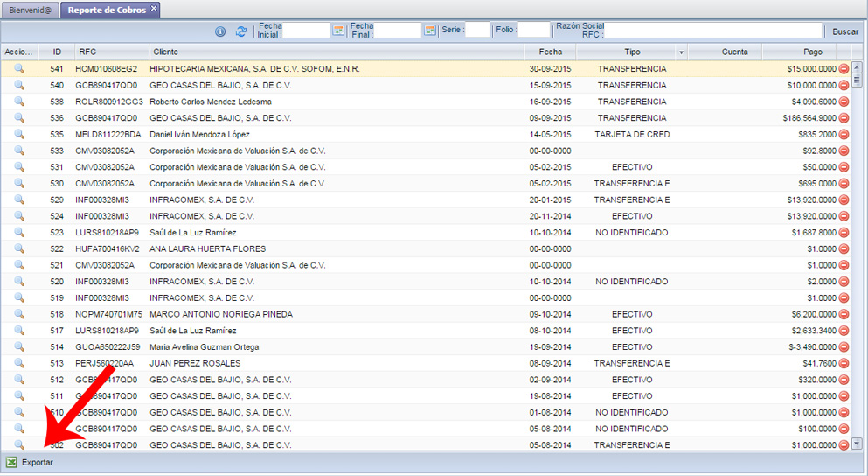
Task: Open the Tipo column dropdown menu
Action: 681,52
